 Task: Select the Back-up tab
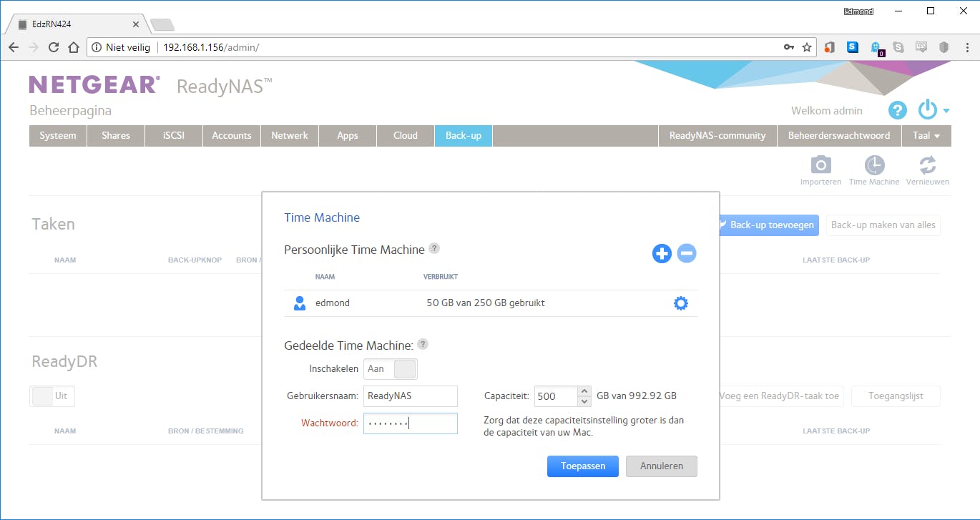coord(464,135)
